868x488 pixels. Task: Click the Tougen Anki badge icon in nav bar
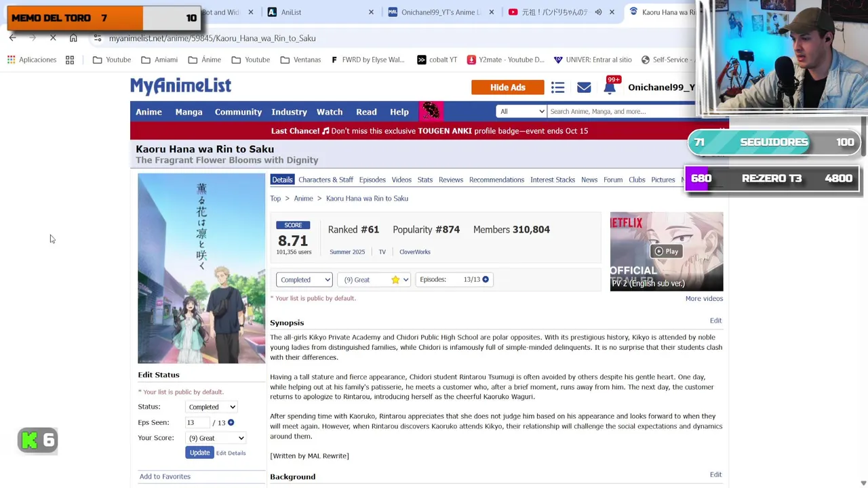coord(431,111)
